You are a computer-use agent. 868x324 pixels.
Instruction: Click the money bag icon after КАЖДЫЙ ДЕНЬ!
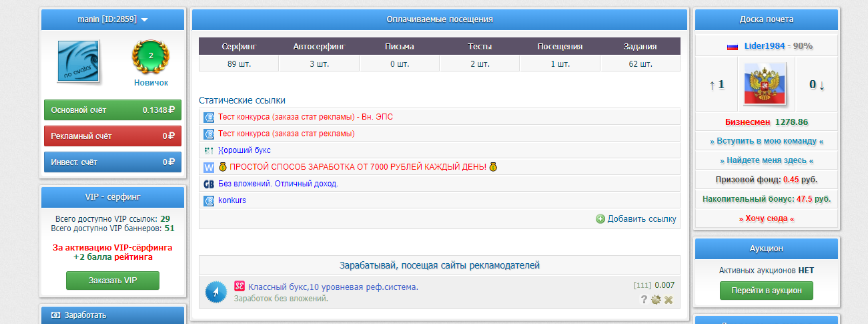493,167
